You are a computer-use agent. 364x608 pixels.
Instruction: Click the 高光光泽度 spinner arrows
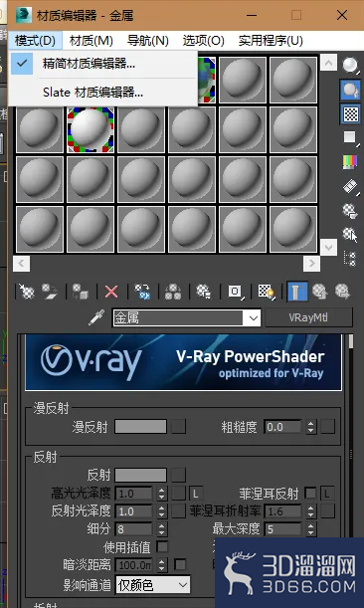coord(162,494)
